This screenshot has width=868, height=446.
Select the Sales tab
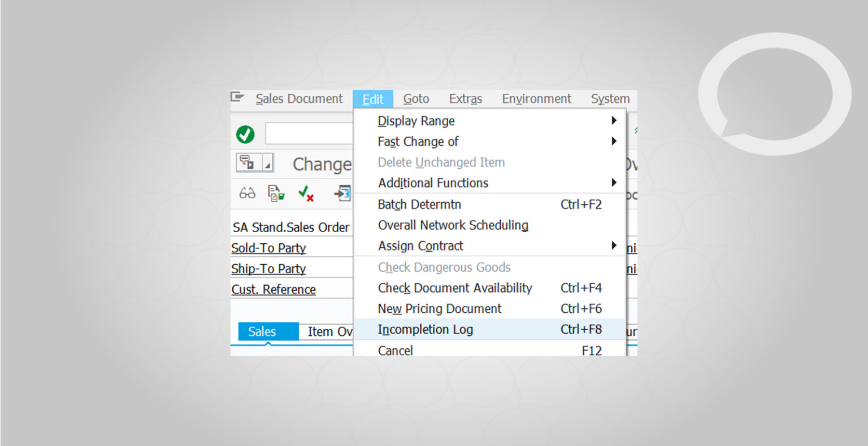(x=263, y=331)
